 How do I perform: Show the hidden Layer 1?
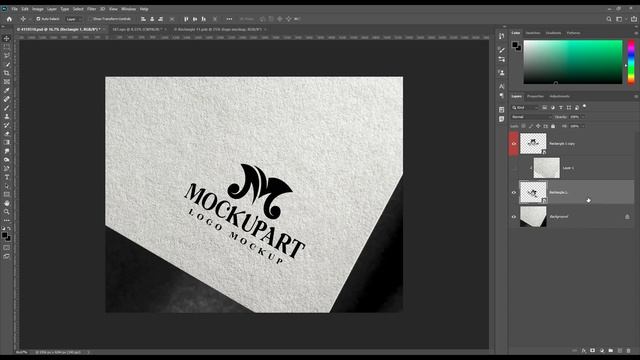point(514,168)
